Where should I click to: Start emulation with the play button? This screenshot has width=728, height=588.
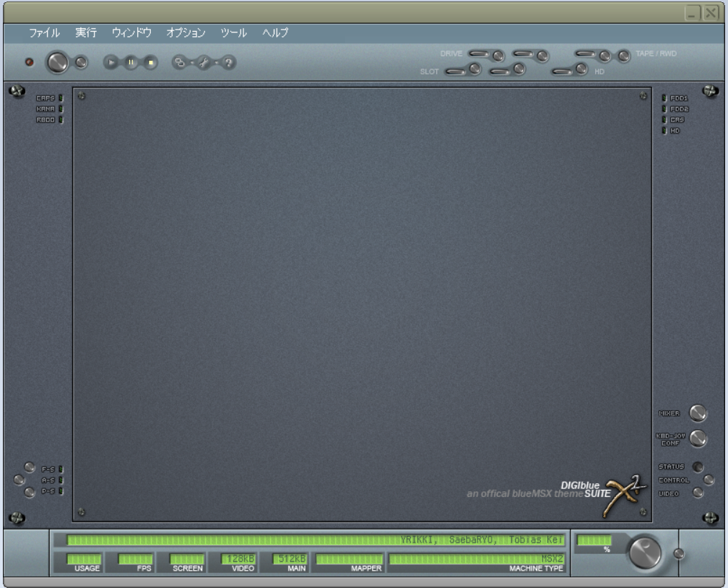111,62
